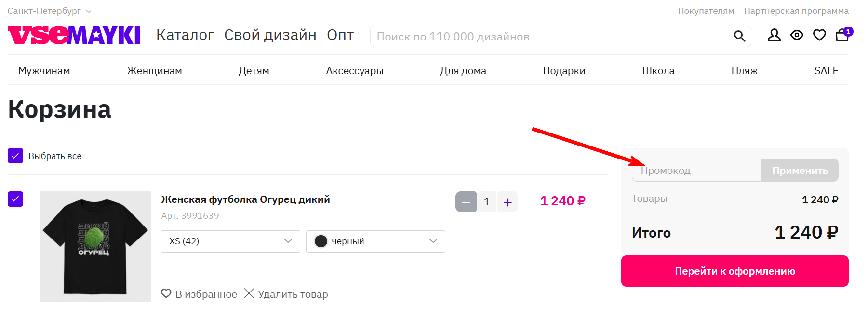
Task: Open the Каталог menu
Action: [185, 35]
